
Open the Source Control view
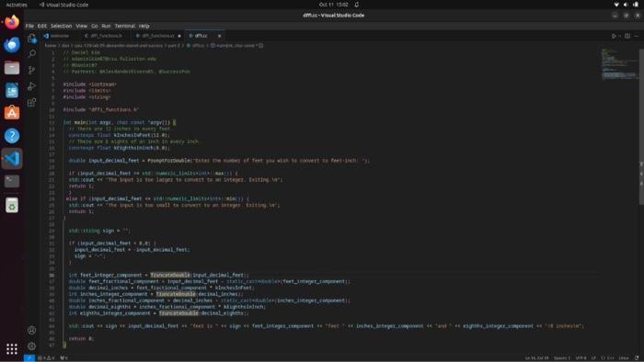tap(31, 70)
